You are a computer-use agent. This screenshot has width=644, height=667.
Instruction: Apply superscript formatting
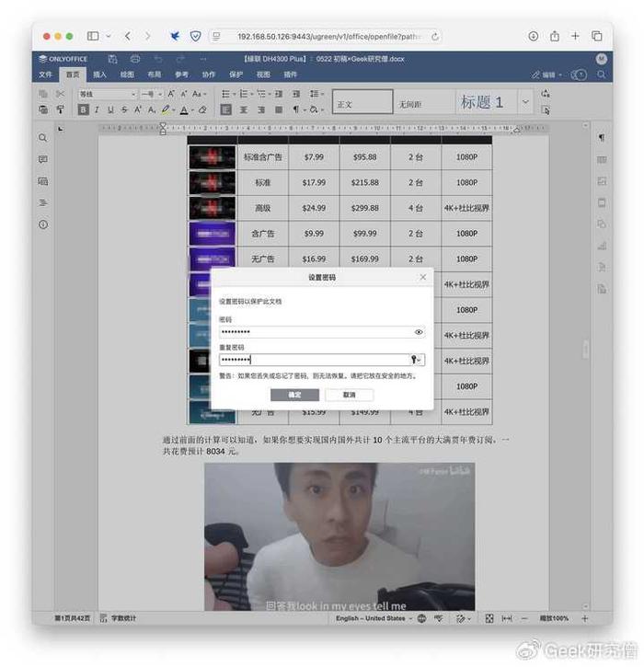coord(138,109)
